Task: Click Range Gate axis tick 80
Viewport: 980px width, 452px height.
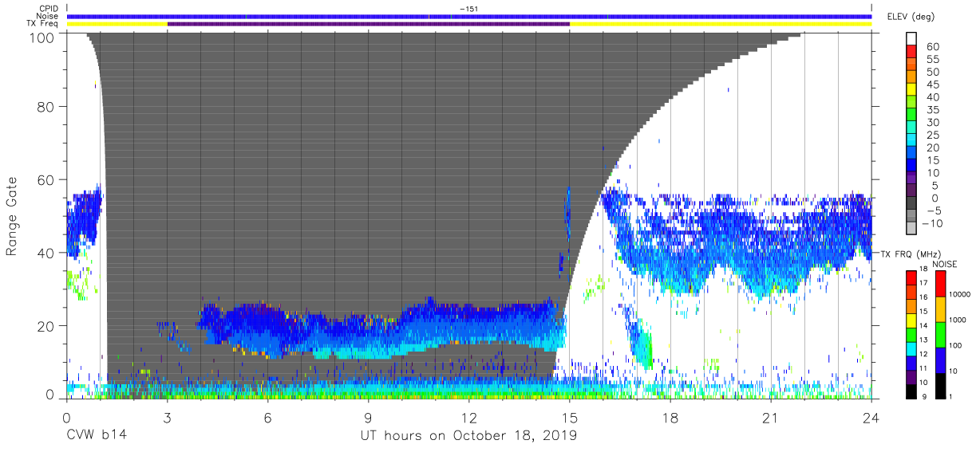Action: click(46, 107)
